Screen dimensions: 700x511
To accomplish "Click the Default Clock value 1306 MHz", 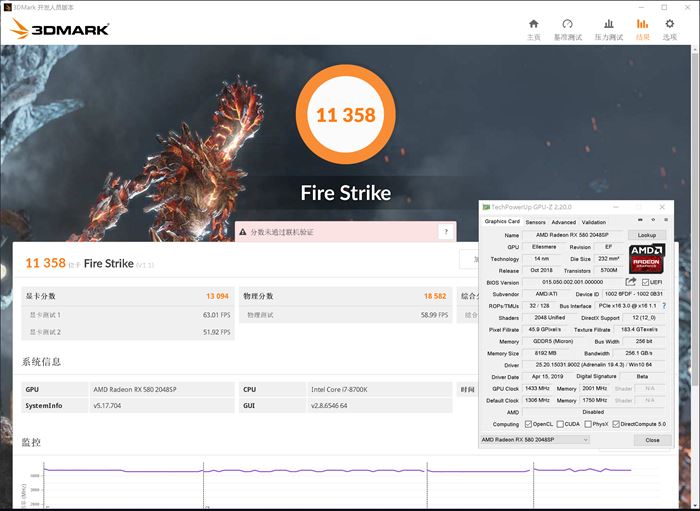I will (537, 400).
